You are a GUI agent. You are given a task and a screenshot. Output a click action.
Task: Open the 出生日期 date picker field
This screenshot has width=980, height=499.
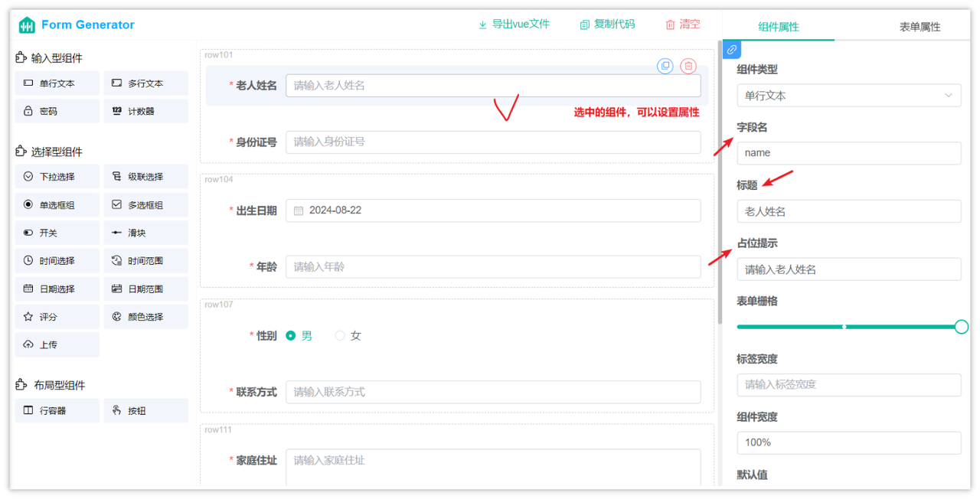click(493, 210)
